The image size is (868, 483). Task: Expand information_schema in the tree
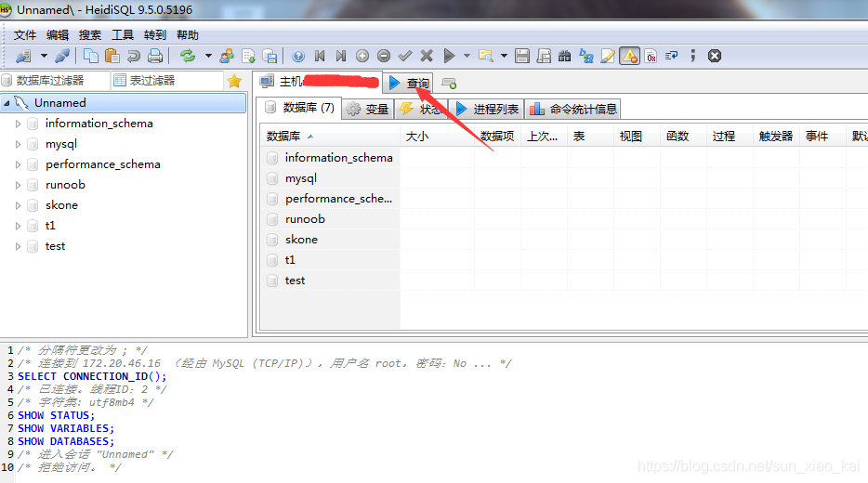(18, 124)
